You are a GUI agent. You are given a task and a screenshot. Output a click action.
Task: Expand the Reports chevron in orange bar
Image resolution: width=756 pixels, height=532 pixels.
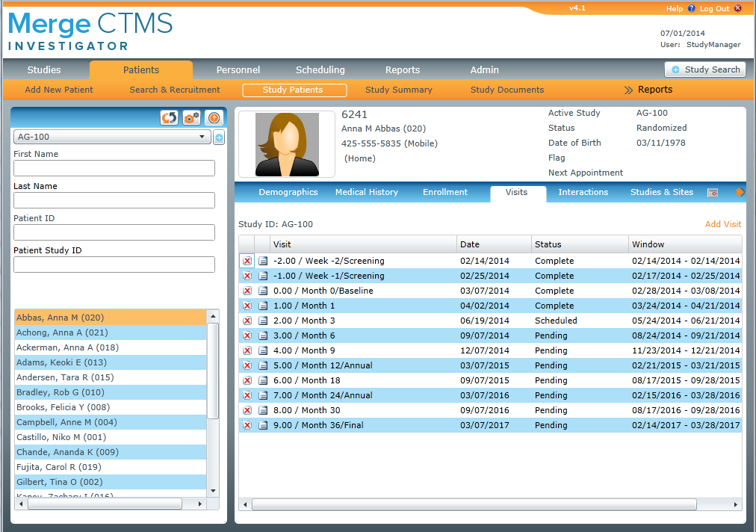(x=648, y=90)
